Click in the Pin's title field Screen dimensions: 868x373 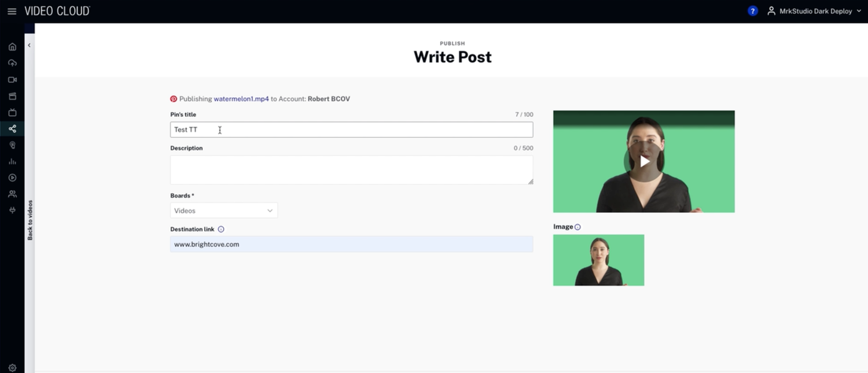(x=351, y=130)
